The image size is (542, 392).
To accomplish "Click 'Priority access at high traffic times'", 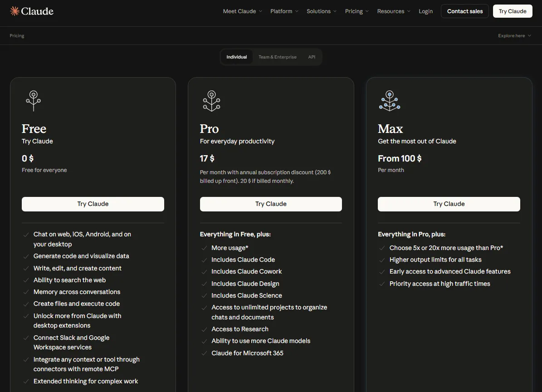I will tap(439, 284).
